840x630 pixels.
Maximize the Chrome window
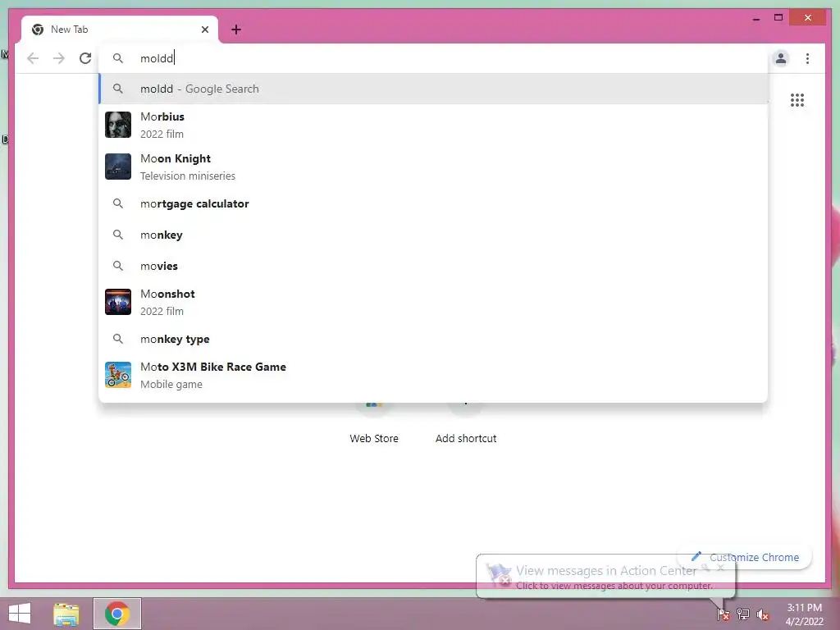point(778,18)
